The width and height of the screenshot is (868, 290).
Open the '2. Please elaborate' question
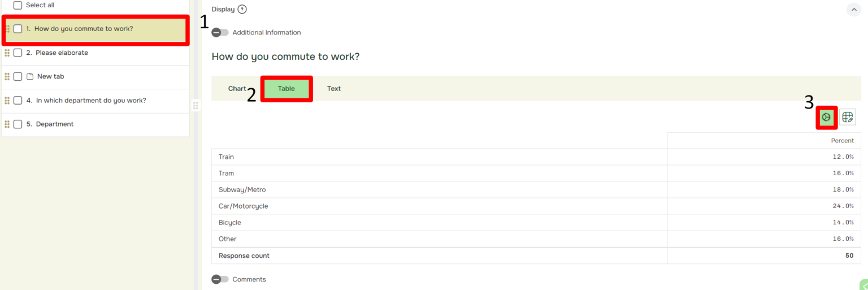[x=62, y=53]
